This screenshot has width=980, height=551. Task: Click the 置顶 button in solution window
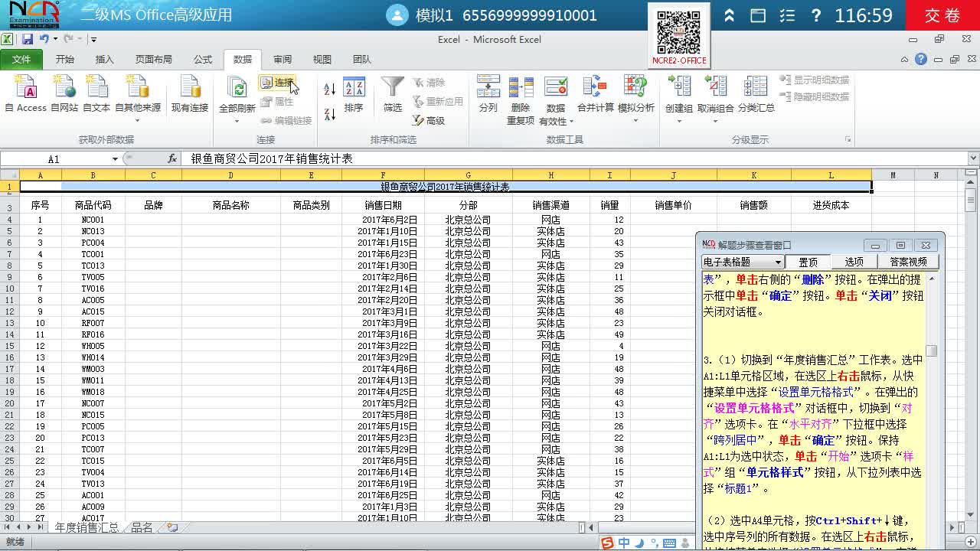pos(808,262)
